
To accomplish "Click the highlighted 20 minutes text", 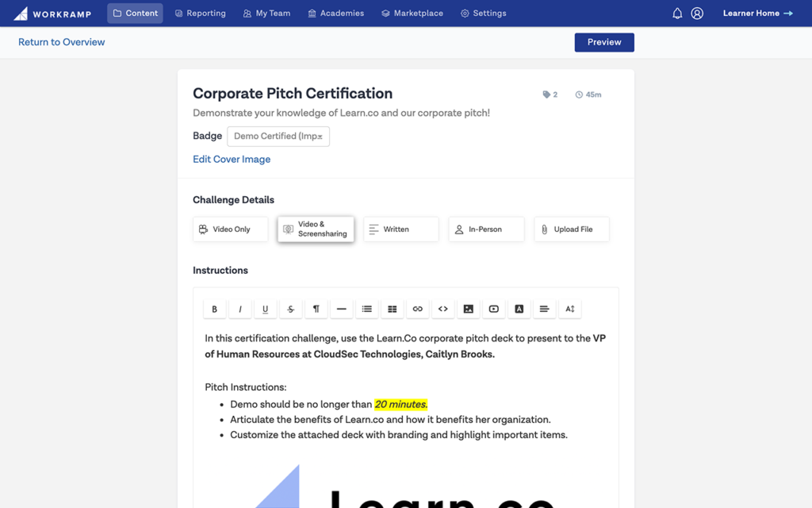I will [x=400, y=404].
